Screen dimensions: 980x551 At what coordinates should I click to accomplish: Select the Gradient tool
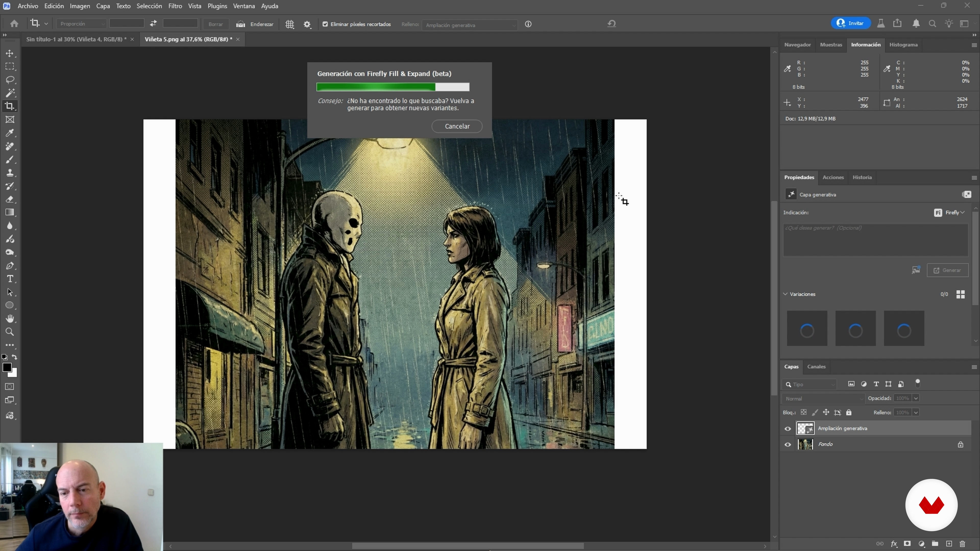[10, 212]
